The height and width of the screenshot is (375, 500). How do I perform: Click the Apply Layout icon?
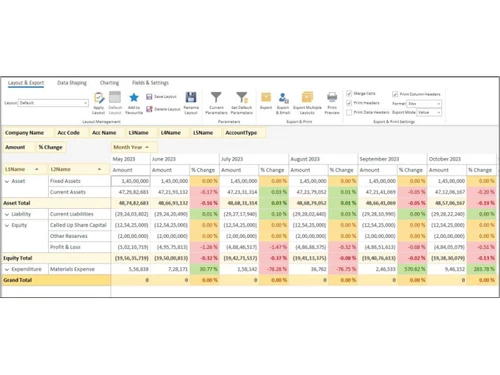(99, 98)
